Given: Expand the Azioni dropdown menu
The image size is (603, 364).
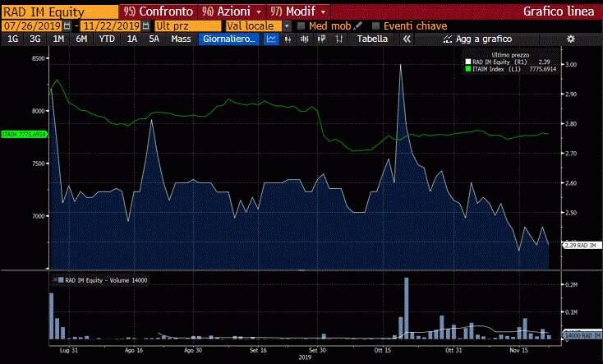Looking at the screenshot, I should [x=260, y=12].
